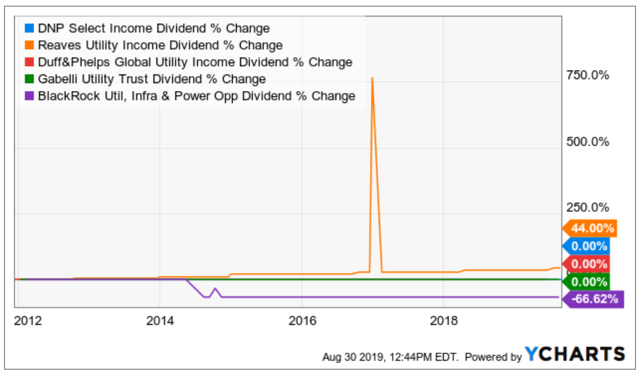Click the blue DNP Select Income legend swatch
Image resolution: width=640 pixels, height=376 pixels.
pos(29,28)
